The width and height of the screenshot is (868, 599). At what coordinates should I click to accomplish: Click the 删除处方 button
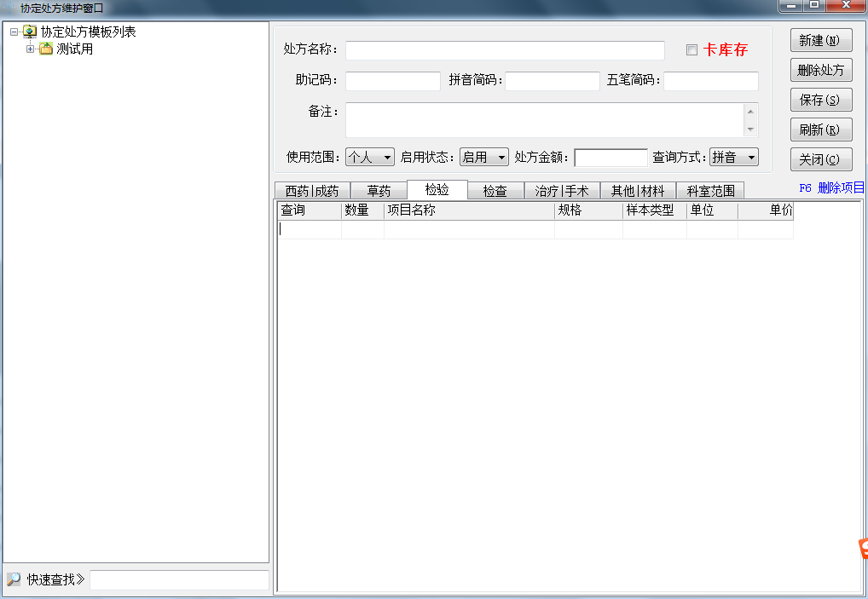tap(821, 70)
